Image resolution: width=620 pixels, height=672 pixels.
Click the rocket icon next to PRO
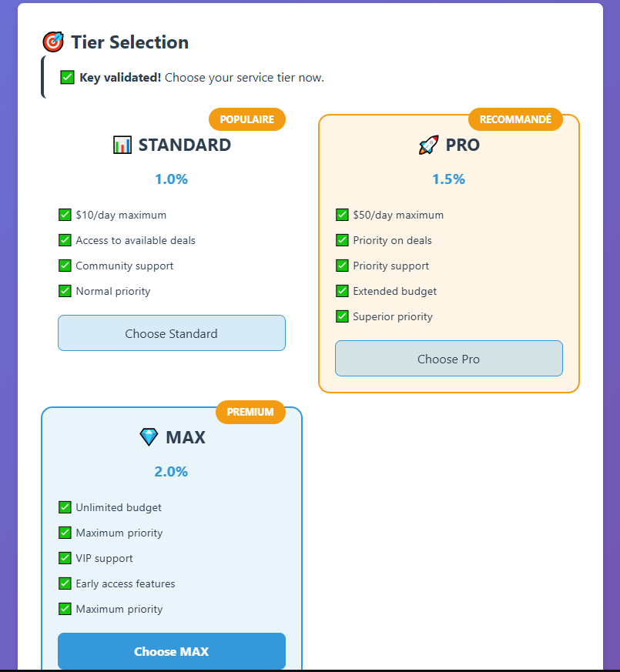point(429,145)
